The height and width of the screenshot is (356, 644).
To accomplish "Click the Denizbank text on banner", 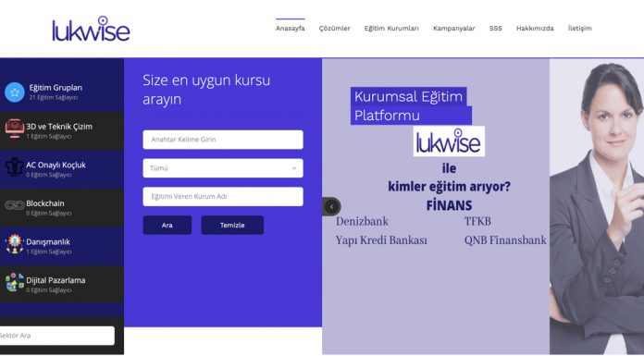I will click(x=362, y=221).
